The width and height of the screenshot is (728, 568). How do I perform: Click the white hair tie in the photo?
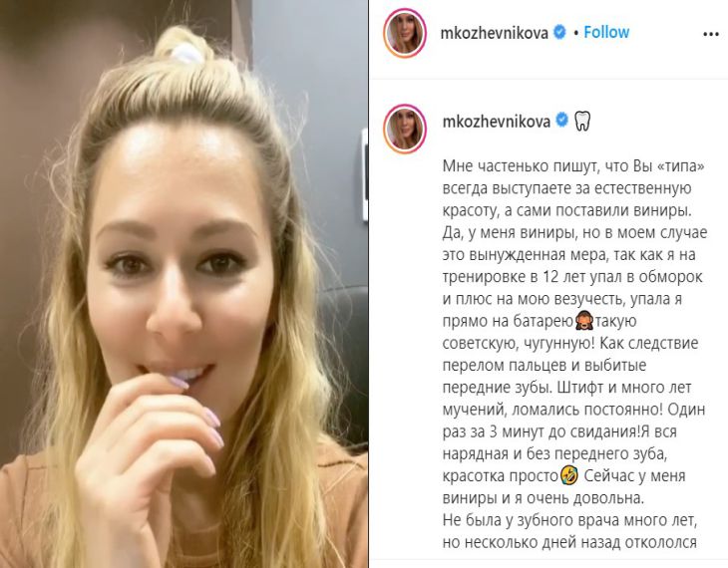click(x=187, y=52)
